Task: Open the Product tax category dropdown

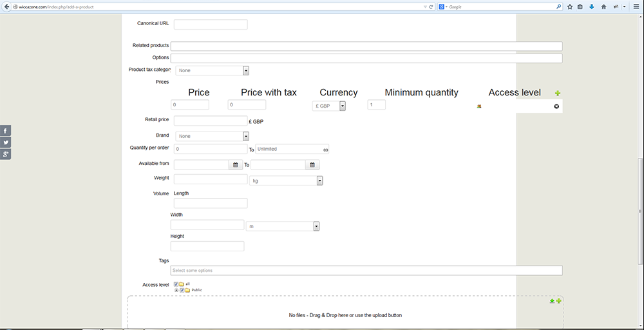Action: [x=245, y=70]
